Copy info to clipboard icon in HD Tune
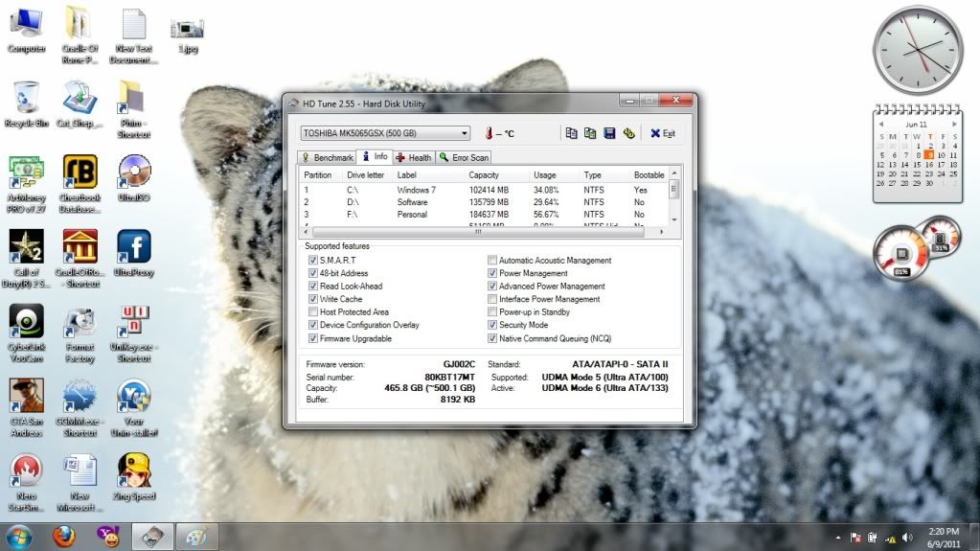 tap(571, 133)
